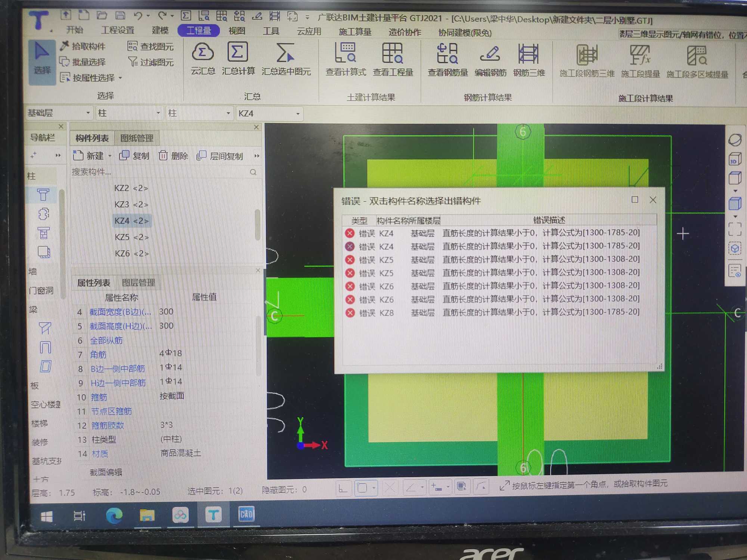747x560 pixels.
Task: Show 钢筋三维 rebar 3D view
Action: (529, 61)
